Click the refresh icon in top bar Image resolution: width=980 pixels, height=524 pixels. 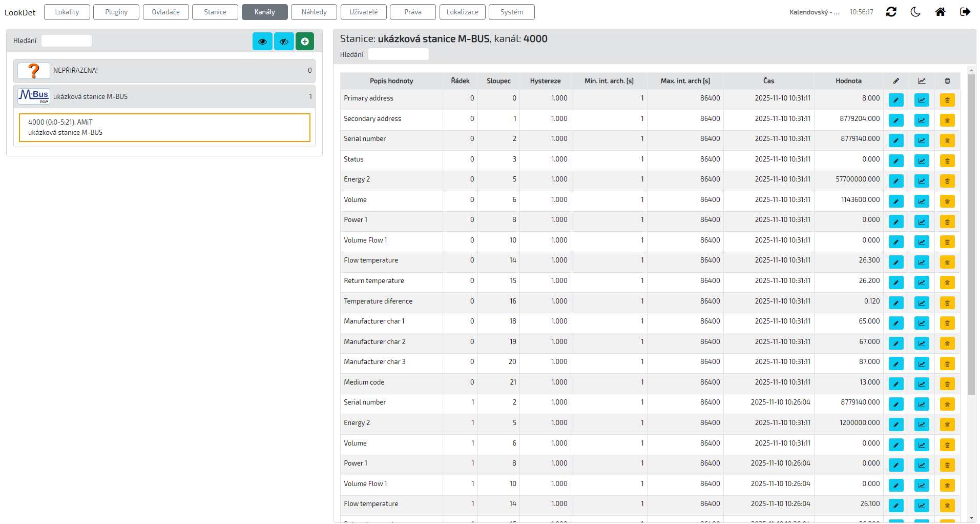[x=891, y=12]
